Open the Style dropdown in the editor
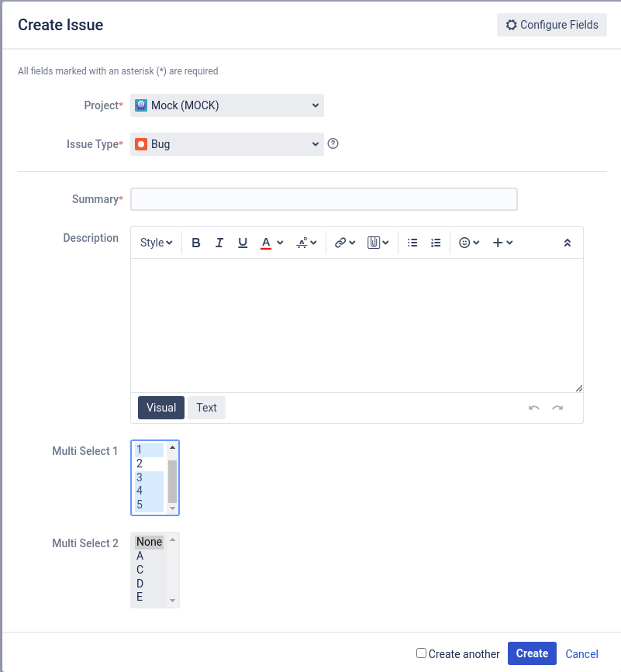 tap(154, 243)
